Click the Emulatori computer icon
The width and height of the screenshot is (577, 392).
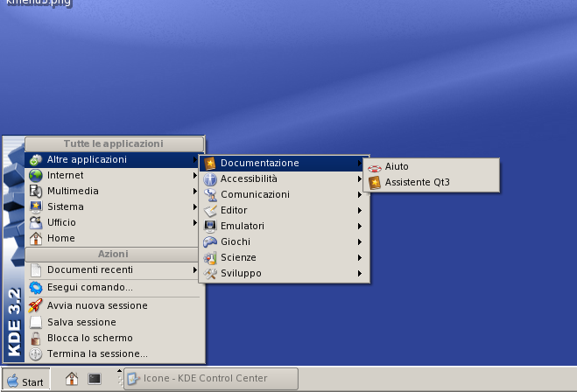(210, 227)
